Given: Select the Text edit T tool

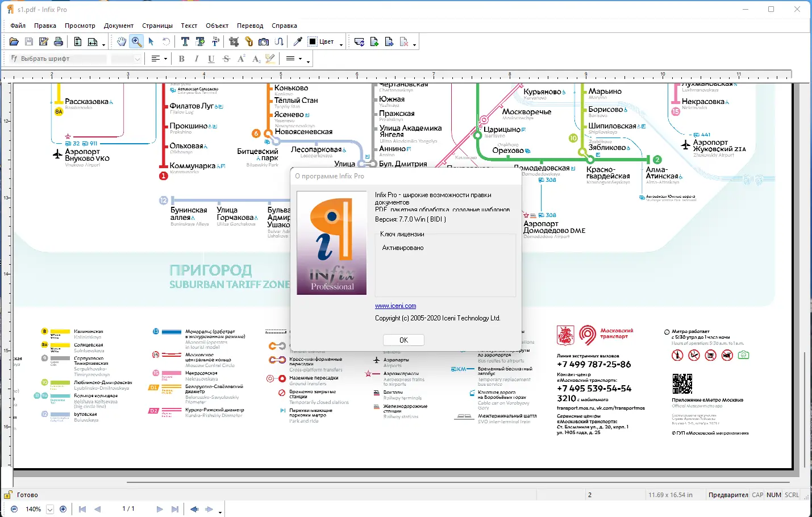Looking at the screenshot, I should click(185, 41).
